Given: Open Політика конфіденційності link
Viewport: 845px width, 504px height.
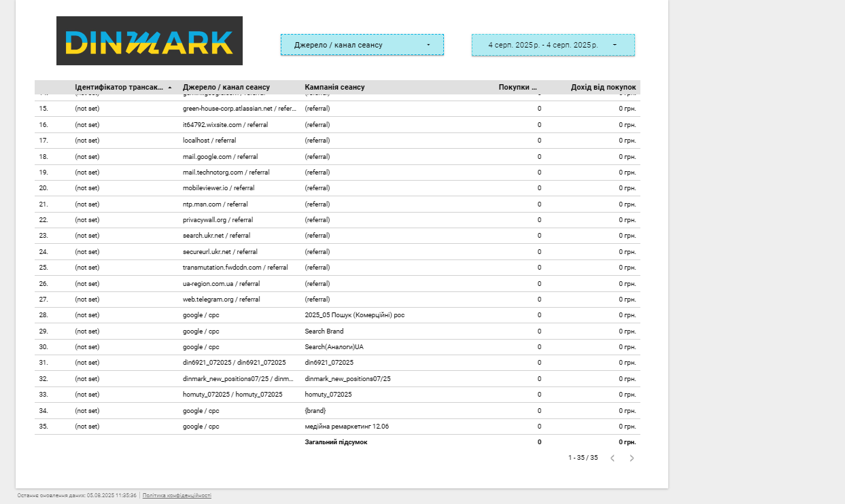Looking at the screenshot, I should (177, 496).
